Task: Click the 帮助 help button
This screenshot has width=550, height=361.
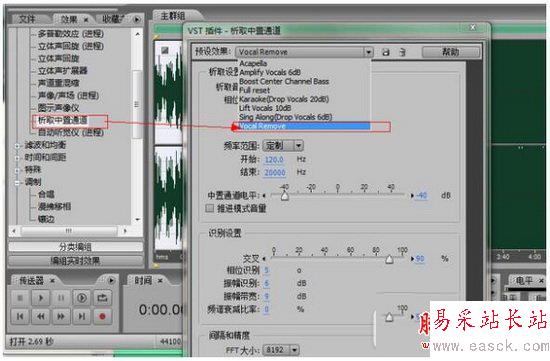Action: click(450, 52)
